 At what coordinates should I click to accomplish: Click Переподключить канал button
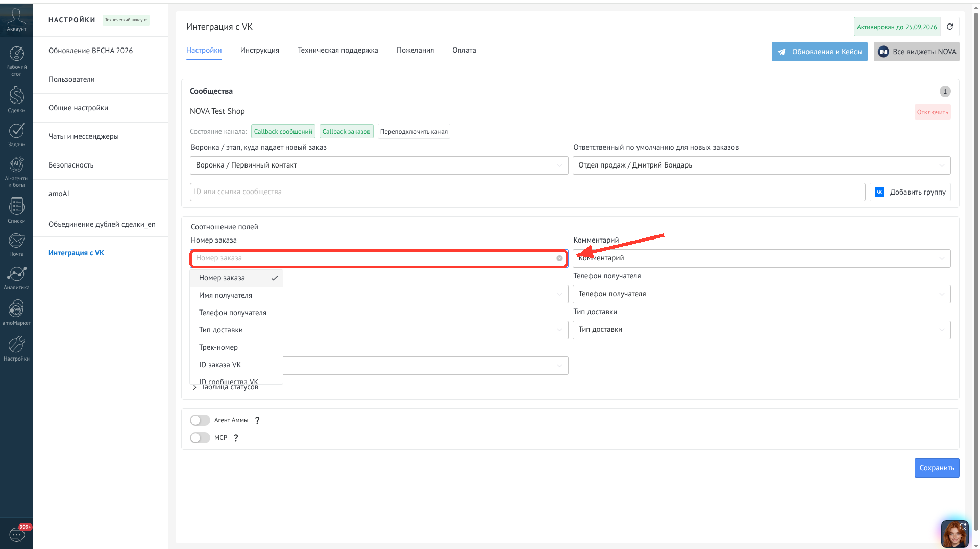coord(413,132)
